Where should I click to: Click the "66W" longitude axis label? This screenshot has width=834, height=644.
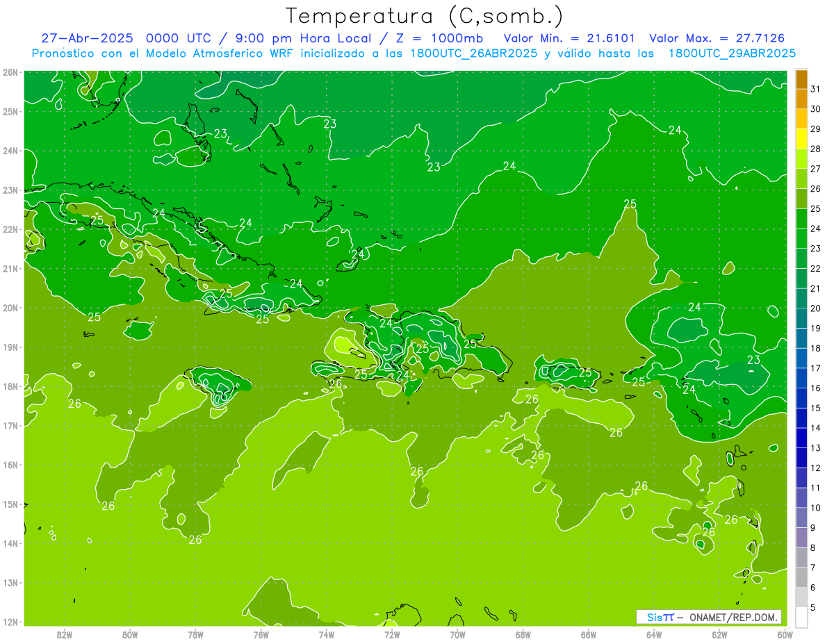(588, 634)
